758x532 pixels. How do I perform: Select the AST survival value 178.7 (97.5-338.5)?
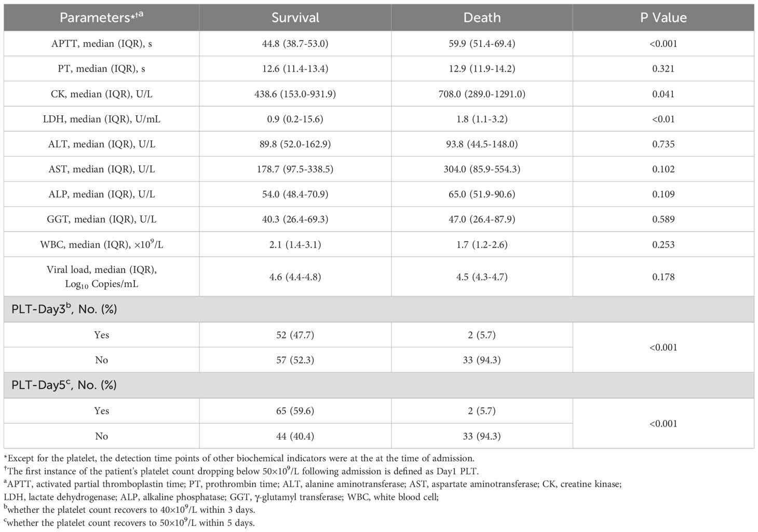(x=295, y=169)
